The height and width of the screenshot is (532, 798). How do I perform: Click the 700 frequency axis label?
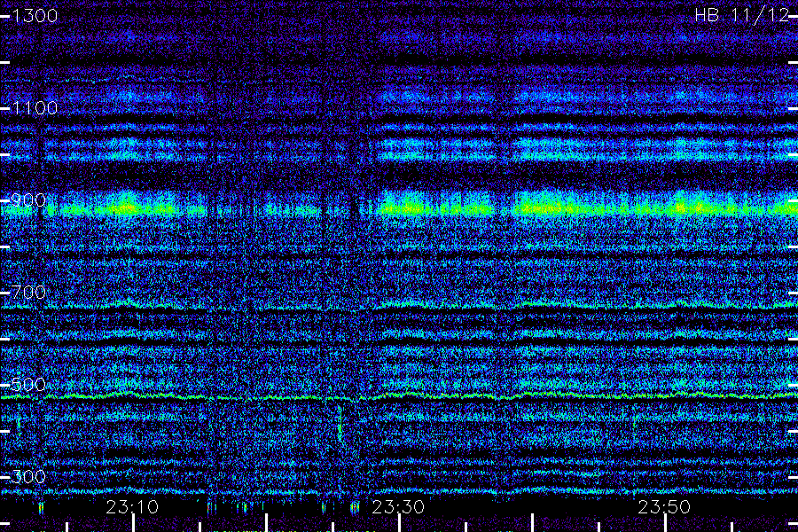tap(28, 293)
